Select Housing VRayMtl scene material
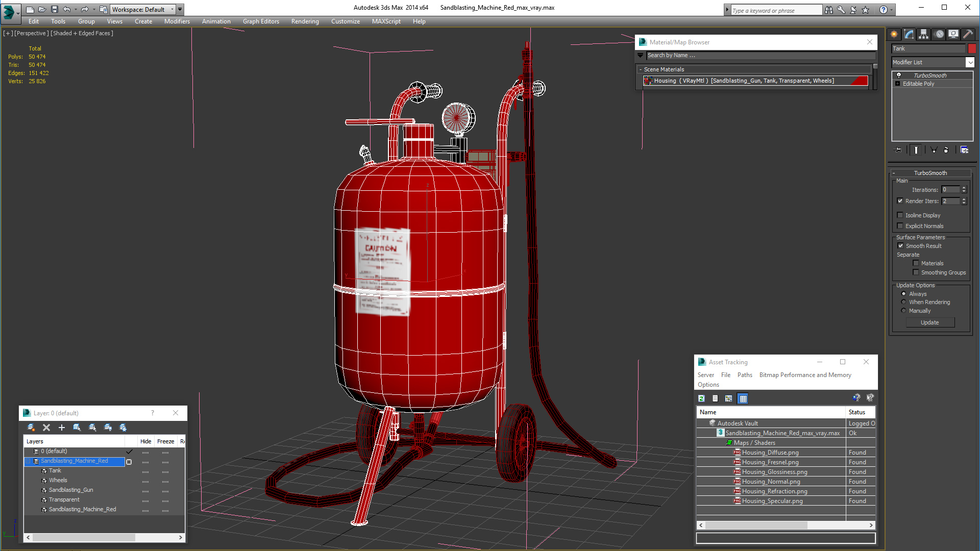The image size is (980, 551). click(x=755, y=81)
